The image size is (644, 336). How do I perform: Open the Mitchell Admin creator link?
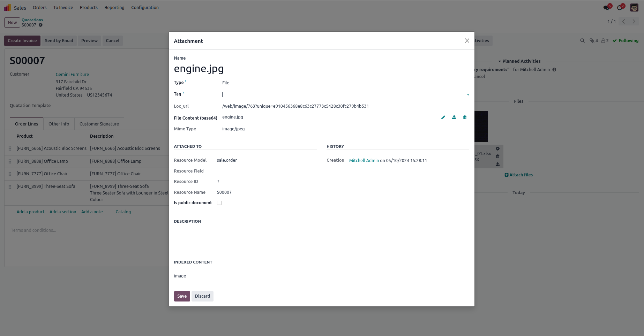pos(364,161)
